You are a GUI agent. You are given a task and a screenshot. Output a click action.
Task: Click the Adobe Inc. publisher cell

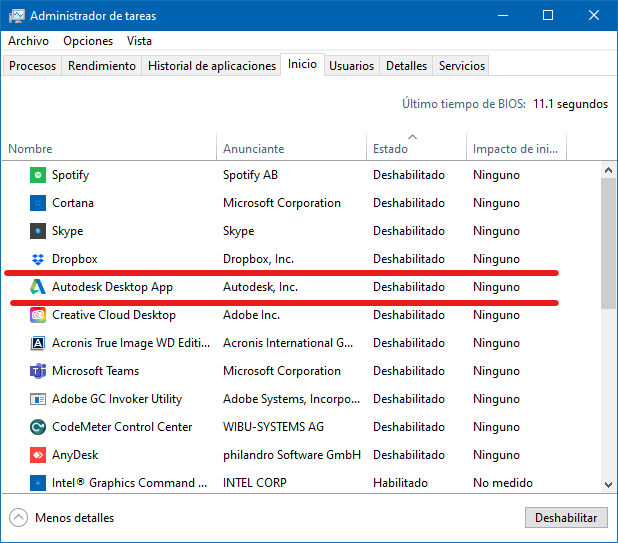coord(251,315)
